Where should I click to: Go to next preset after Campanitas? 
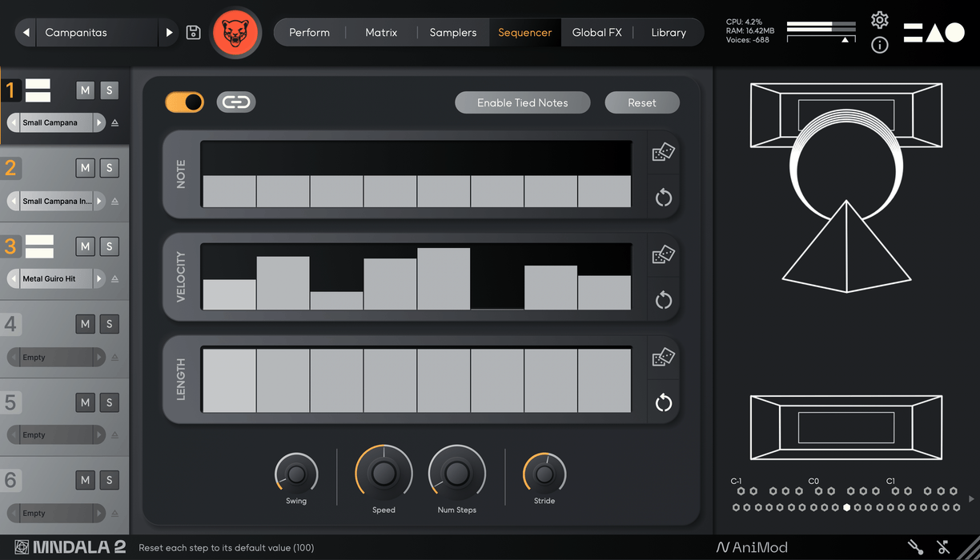pyautogui.click(x=169, y=33)
